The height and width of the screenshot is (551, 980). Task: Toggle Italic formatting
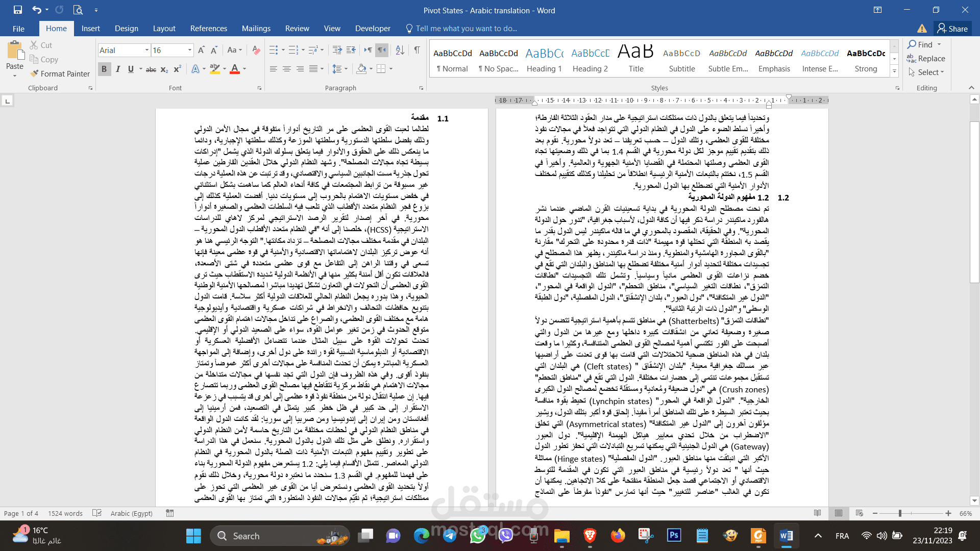(117, 69)
